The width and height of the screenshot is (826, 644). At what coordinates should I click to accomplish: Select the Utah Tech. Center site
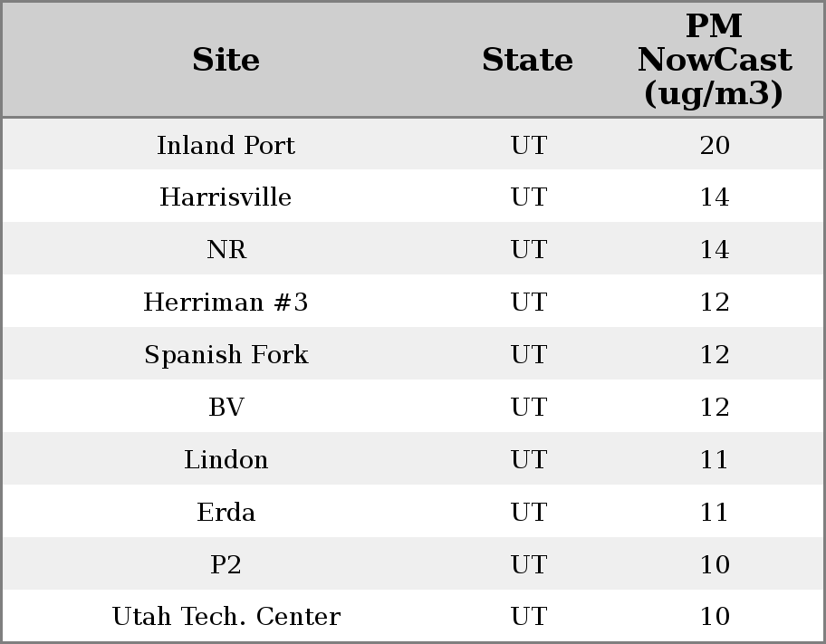[226, 617]
